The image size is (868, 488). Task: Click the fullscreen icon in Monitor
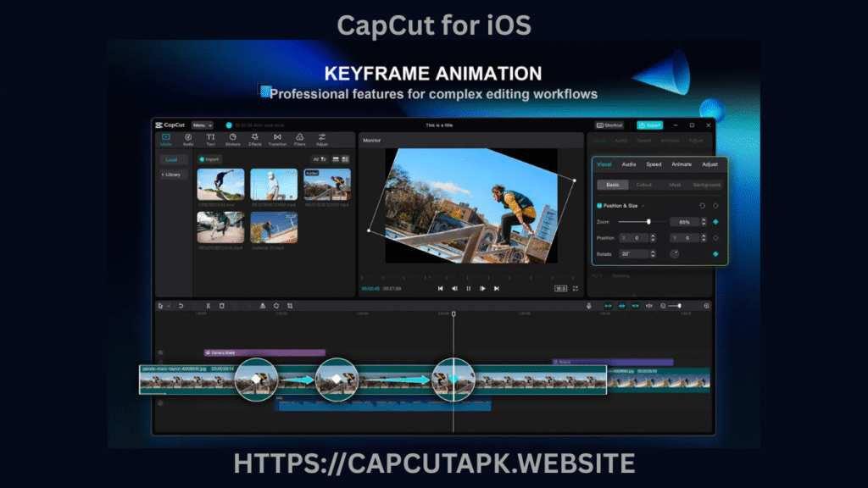(x=576, y=288)
